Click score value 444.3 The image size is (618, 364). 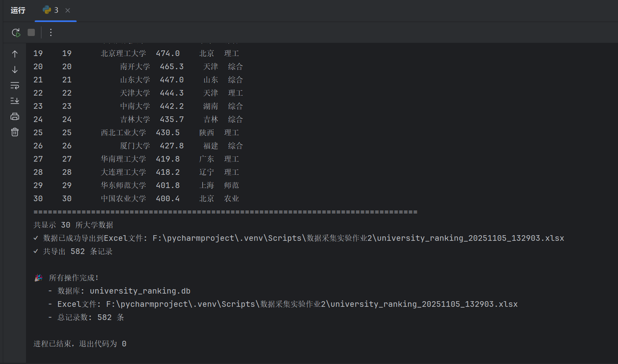172,93
